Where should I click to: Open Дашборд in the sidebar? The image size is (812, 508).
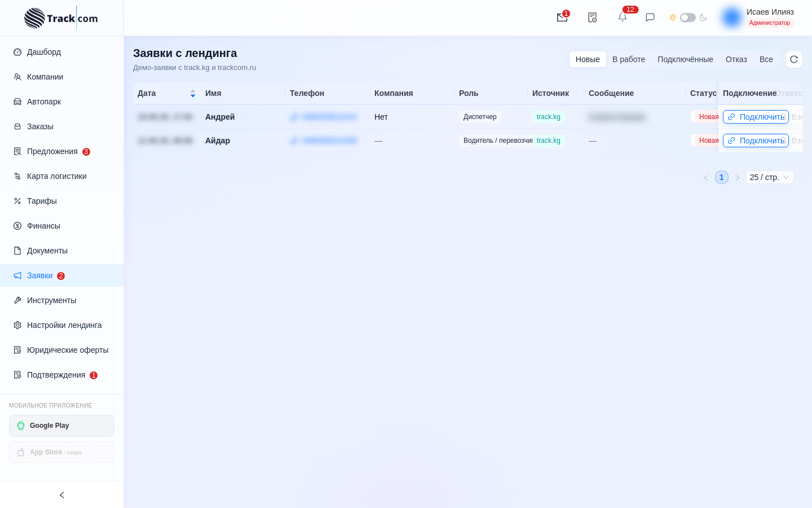(x=62, y=52)
